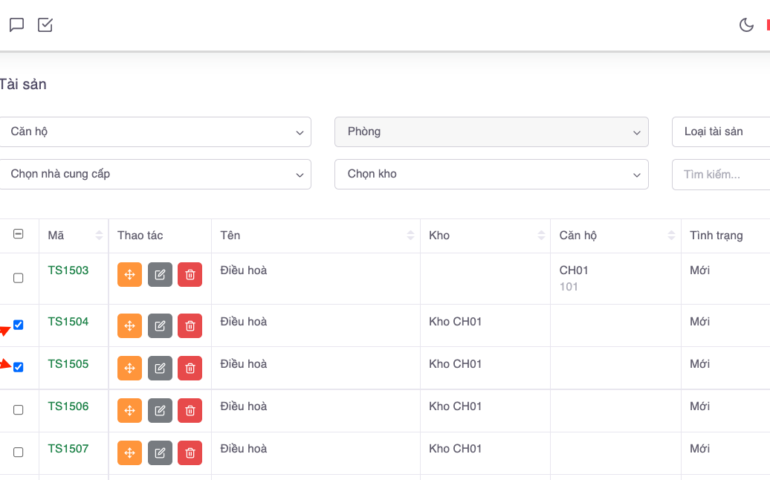
Task: Click move icon for TS1506
Action: (x=130, y=410)
